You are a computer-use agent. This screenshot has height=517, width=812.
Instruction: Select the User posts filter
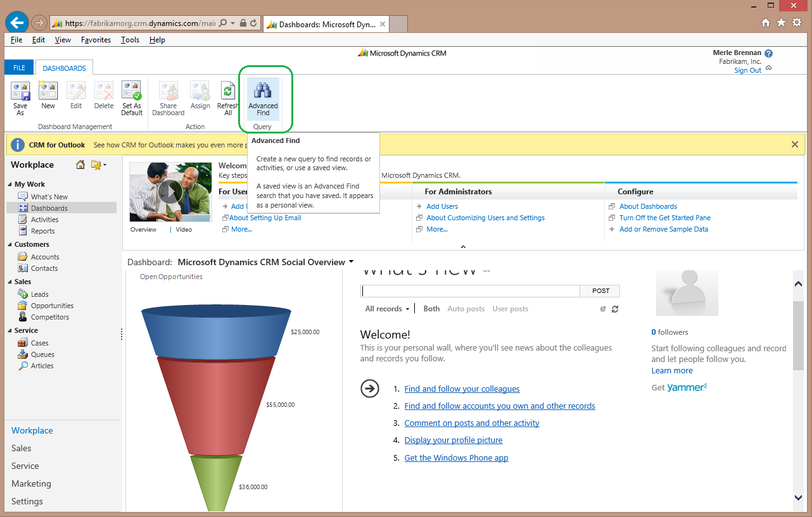pyautogui.click(x=510, y=309)
